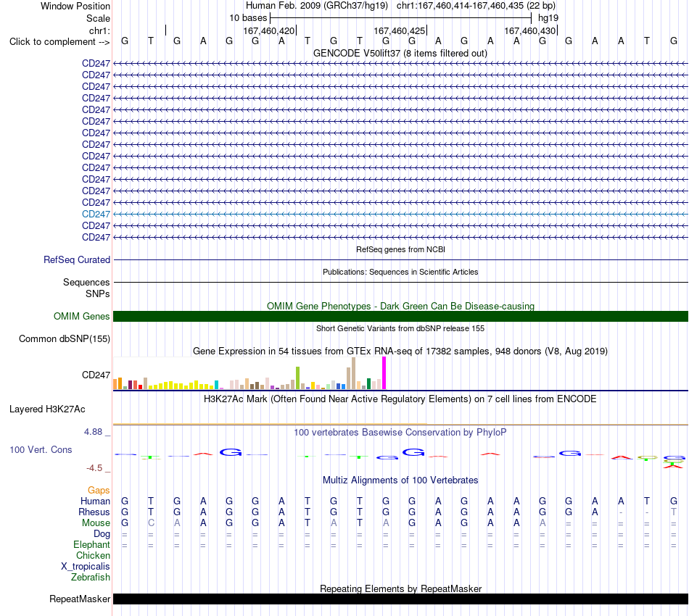Click 'Short Genetic Variants from dbSNP release 155'

pos(400,328)
